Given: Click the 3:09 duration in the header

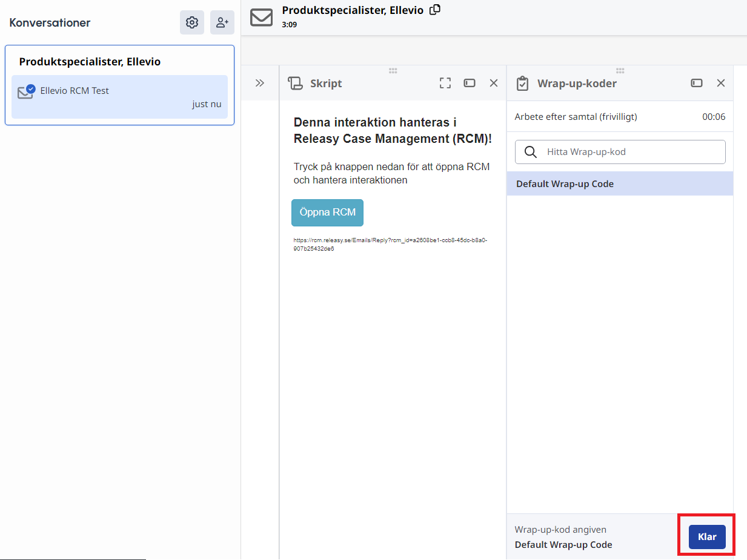Looking at the screenshot, I should [289, 25].
